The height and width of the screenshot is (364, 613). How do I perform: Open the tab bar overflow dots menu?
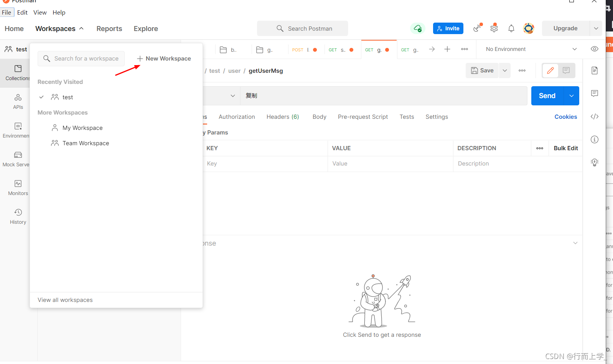pyautogui.click(x=465, y=49)
